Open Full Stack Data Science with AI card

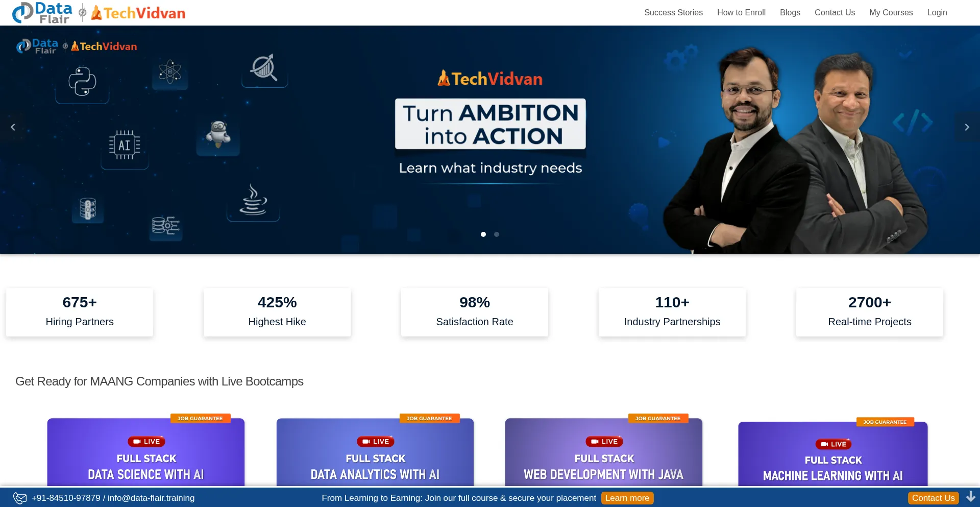point(146,452)
